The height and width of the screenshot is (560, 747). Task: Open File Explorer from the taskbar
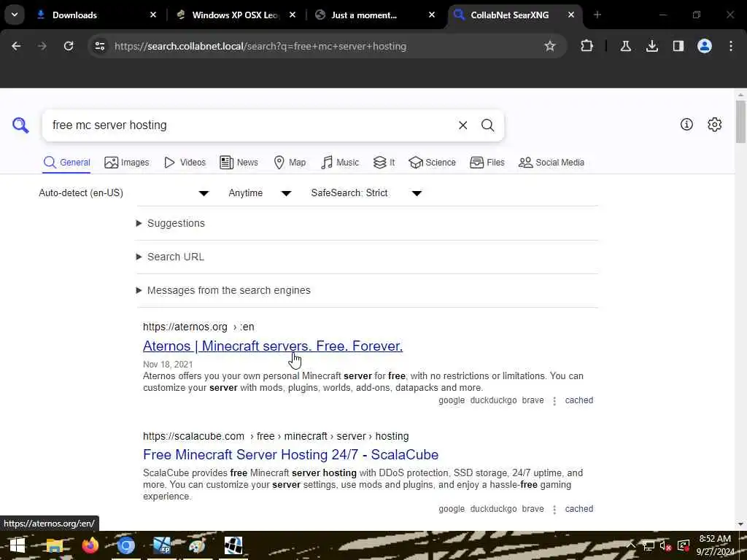[x=54, y=545]
